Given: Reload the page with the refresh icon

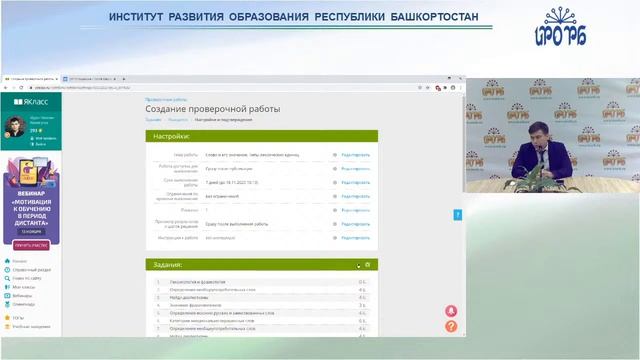Looking at the screenshot, I should click(21, 88).
